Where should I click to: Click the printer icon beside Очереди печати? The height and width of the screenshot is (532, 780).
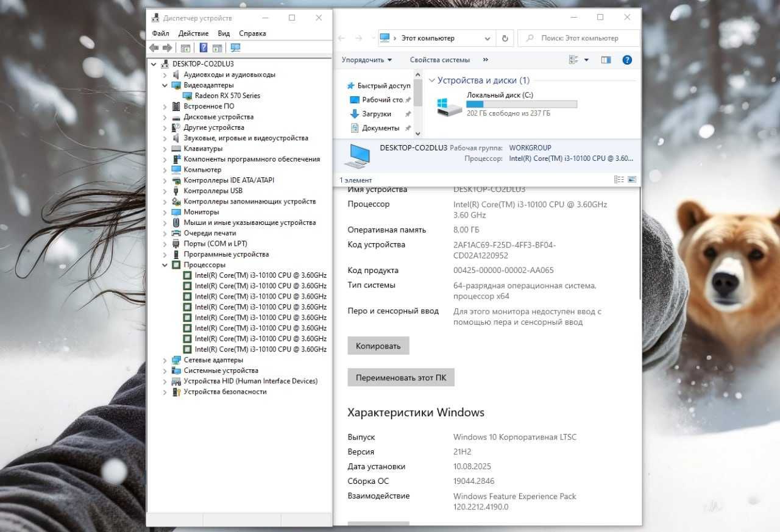click(177, 233)
